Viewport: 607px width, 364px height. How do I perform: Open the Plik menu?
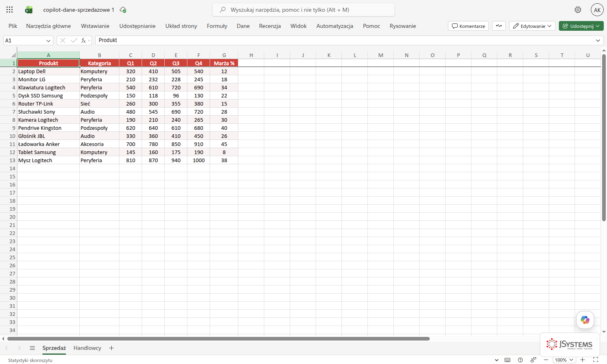tap(13, 26)
